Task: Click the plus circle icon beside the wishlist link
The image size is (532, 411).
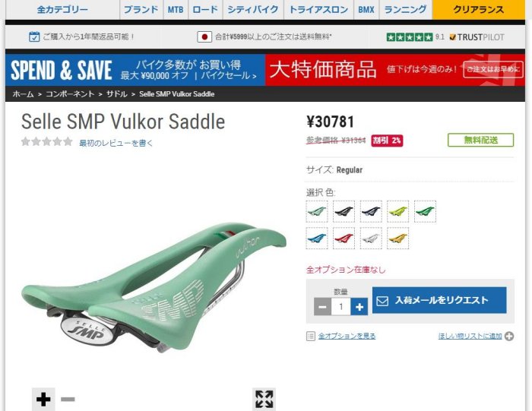Action: 509,336
